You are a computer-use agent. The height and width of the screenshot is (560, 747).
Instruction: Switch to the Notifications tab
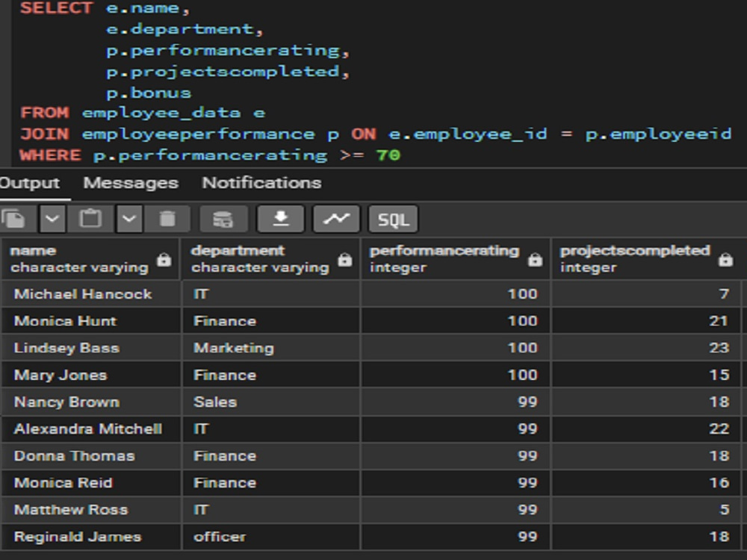tap(261, 183)
